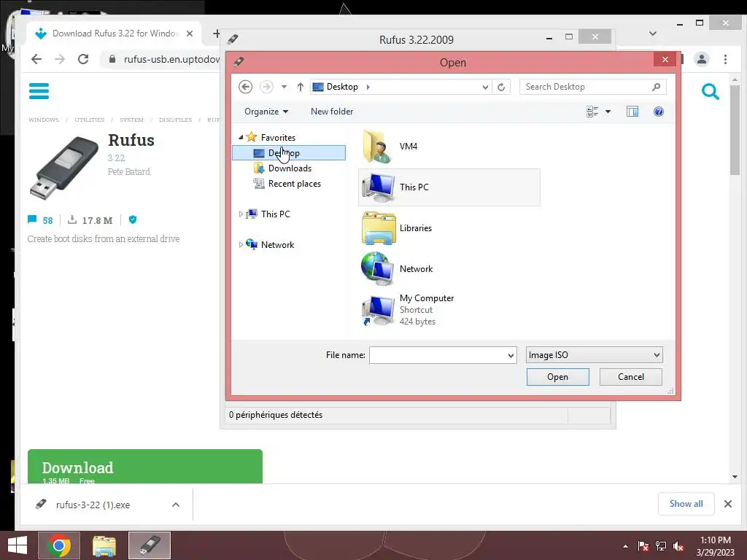Image resolution: width=747 pixels, height=560 pixels.
Task: Click the Uptodown search magnifier
Action: pos(710,91)
